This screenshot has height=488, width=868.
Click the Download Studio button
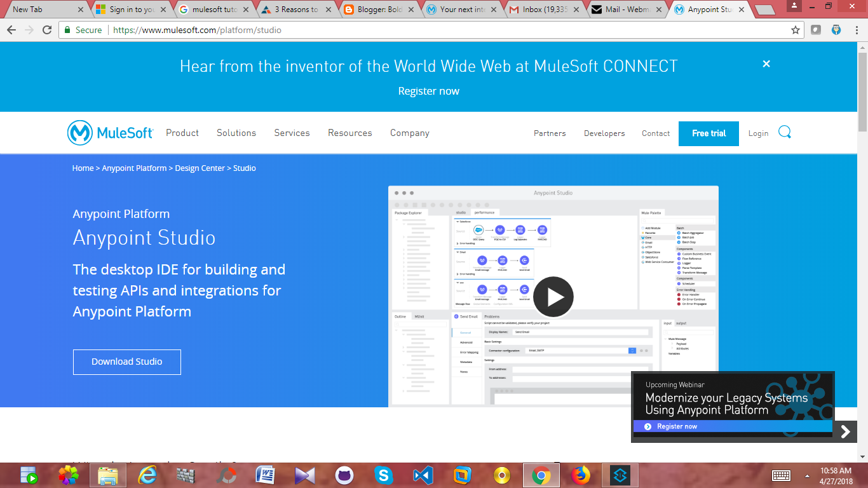pyautogui.click(x=127, y=362)
